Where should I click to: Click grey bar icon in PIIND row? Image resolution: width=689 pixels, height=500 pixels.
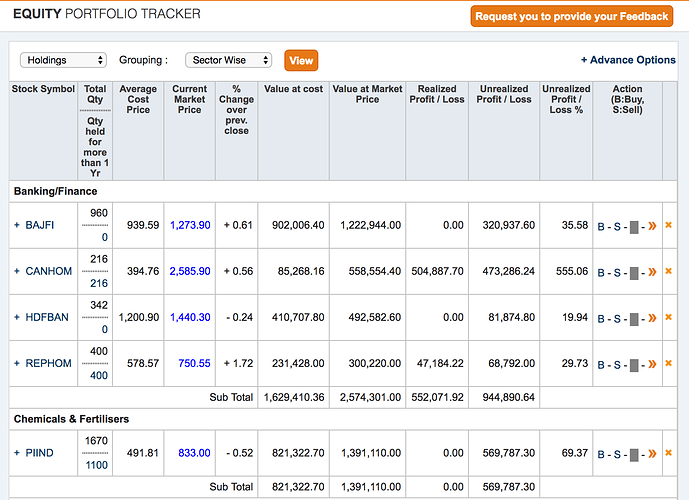[634, 455]
